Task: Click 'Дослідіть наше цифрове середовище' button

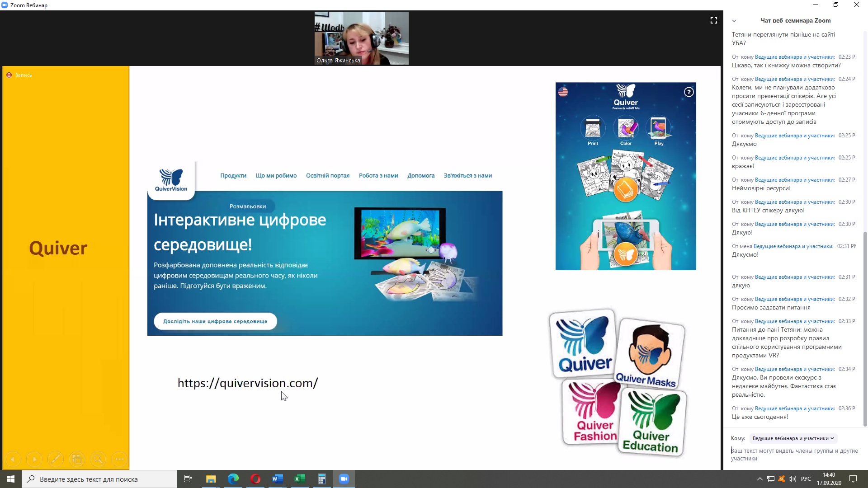Action: point(215,321)
